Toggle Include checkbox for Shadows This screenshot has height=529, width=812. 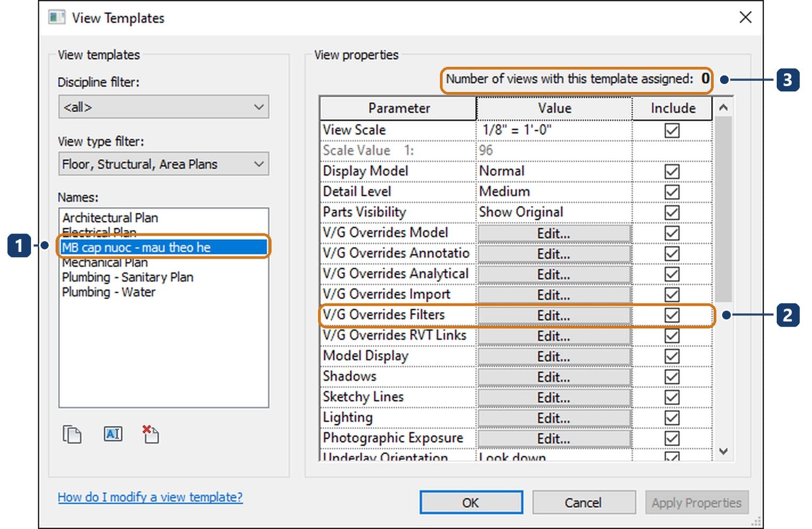[672, 377]
